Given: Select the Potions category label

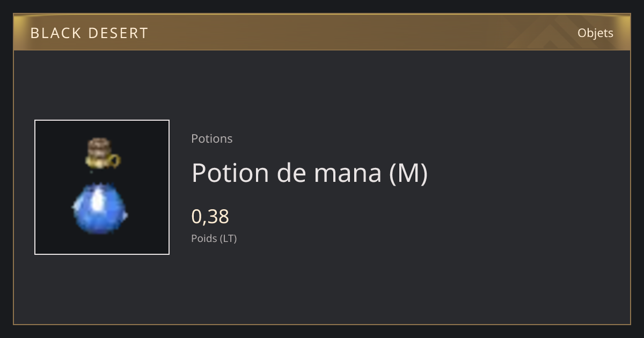Looking at the screenshot, I should pyautogui.click(x=212, y=138).
